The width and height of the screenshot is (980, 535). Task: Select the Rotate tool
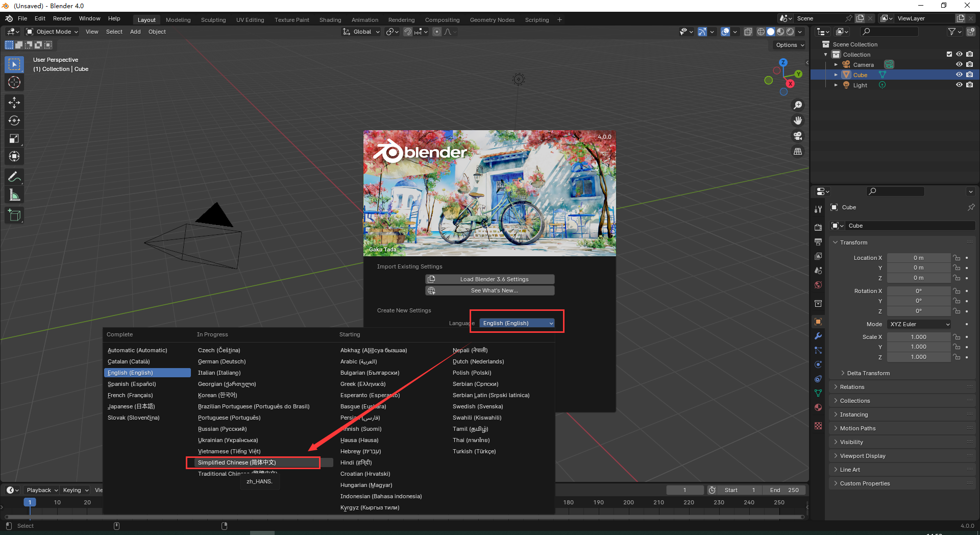(14, 120)
